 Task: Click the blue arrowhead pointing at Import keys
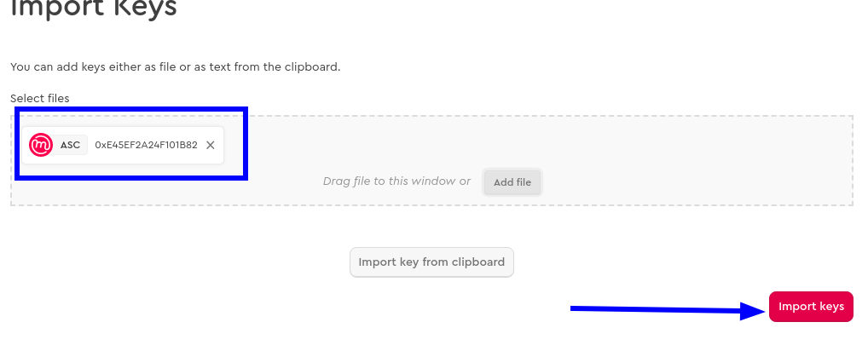[x=754, y=311]
